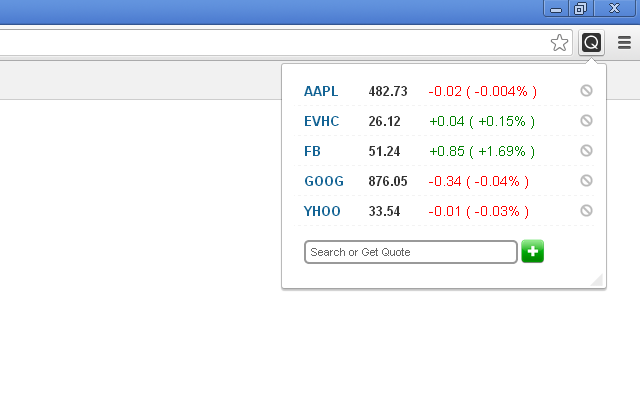Open the AAPL ticker link
The width and height of the screenshot is (640, 400).
[x=321, y=91]
